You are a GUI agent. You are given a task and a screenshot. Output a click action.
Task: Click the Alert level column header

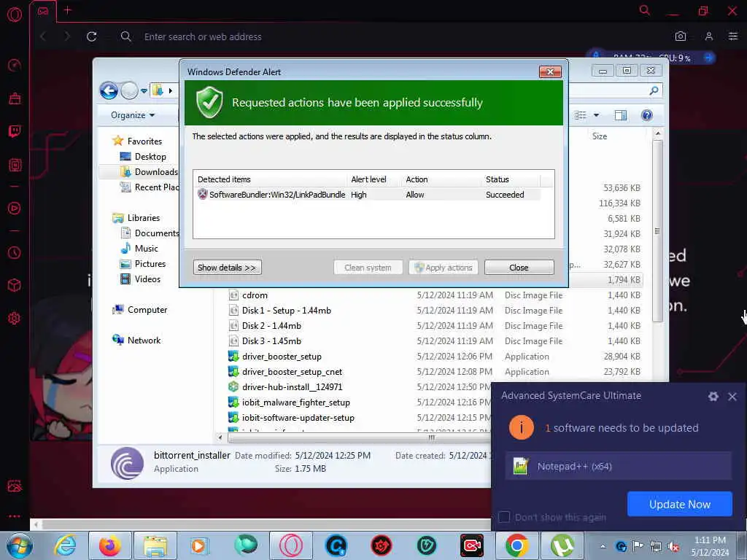368,179
